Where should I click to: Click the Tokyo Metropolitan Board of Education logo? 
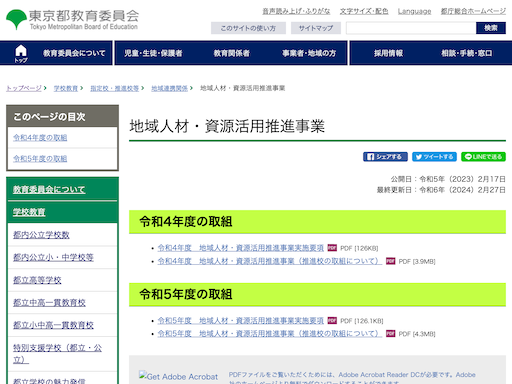(72, 19)
